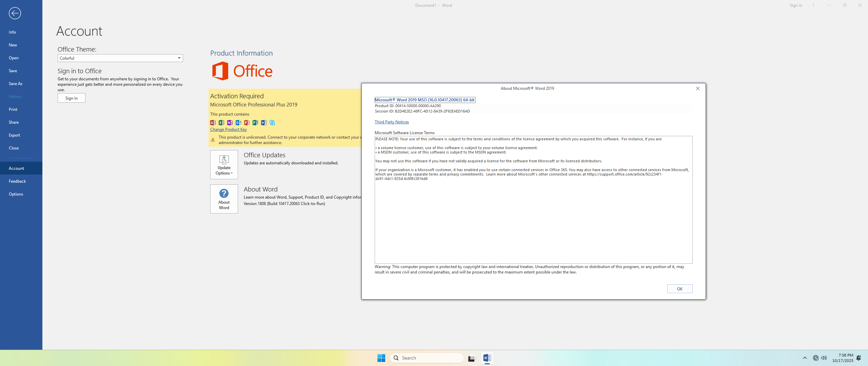Click the Access icon in product list

coord(213,123)
